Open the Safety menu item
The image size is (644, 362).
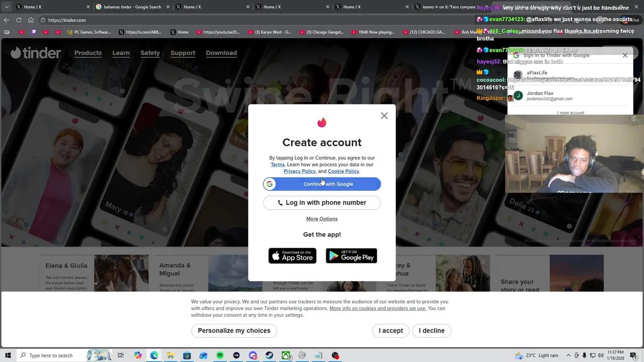pyautogui.click(x=150, y=53)
